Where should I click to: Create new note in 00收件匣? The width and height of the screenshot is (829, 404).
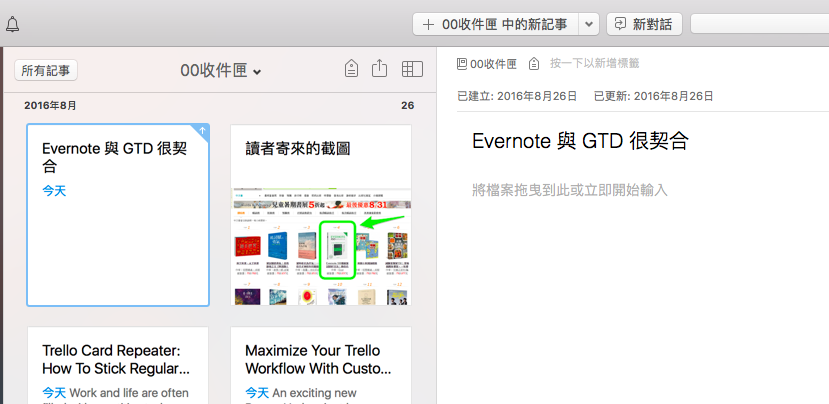tap(496, 24)
